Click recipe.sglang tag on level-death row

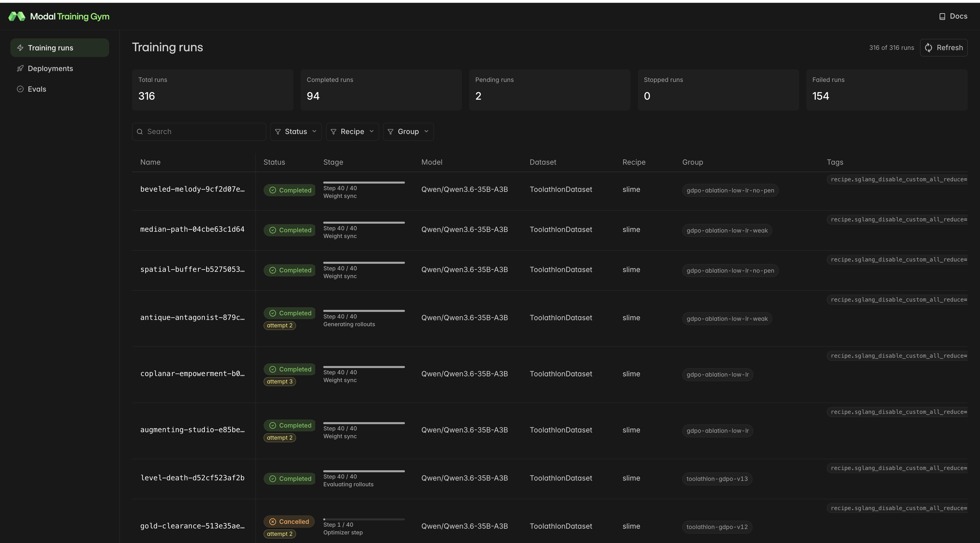coord(897,468)
